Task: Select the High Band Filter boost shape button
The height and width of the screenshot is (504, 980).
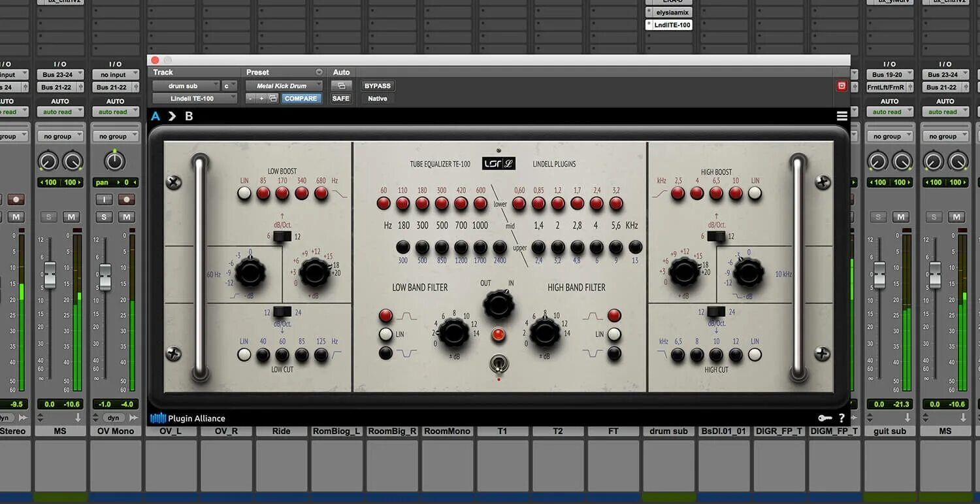Action: [613, 316]
